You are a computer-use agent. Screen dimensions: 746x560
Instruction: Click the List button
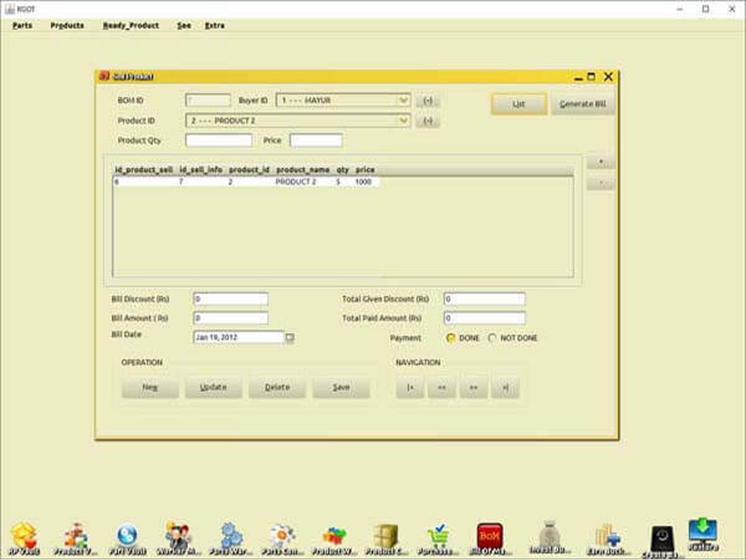(519, 104)
